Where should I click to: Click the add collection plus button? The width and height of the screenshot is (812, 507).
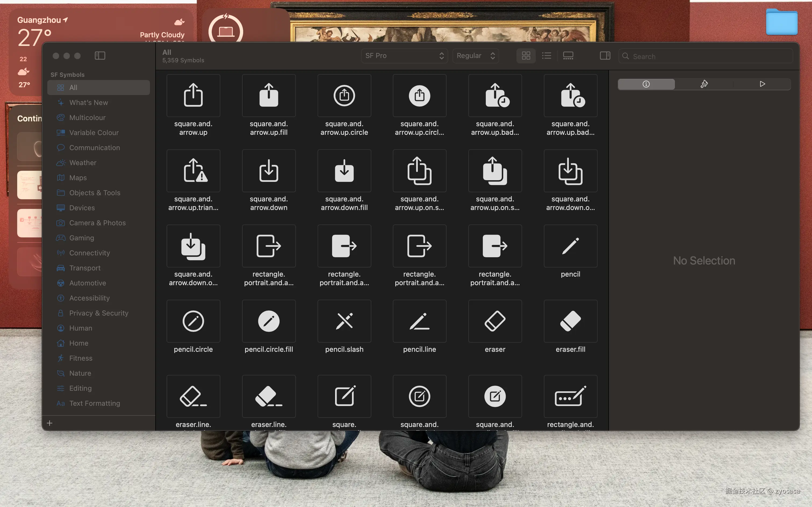tap(50, 423)
